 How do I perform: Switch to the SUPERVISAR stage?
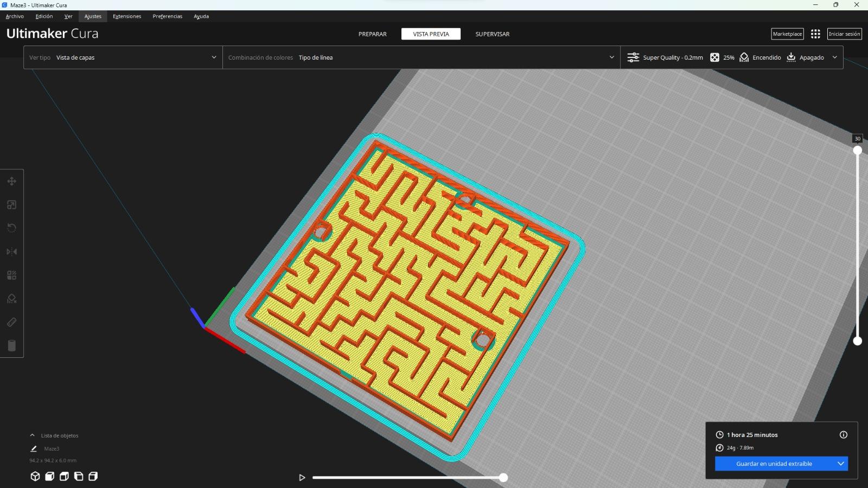[493, 34]
